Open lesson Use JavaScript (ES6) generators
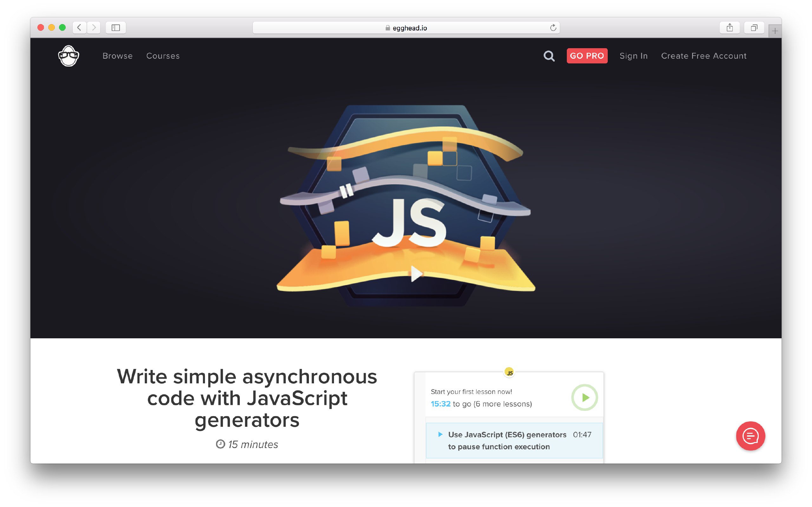This screenshot has width=812, height=507. 514,441
